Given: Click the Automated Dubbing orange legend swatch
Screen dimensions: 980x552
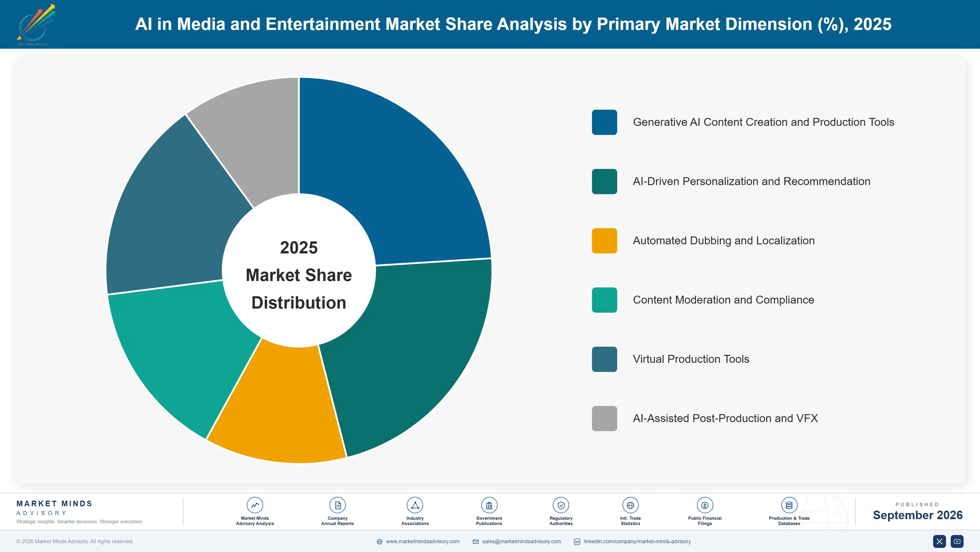Looking at the screenshot, I should pyautogui.click(x=604, y=241).
